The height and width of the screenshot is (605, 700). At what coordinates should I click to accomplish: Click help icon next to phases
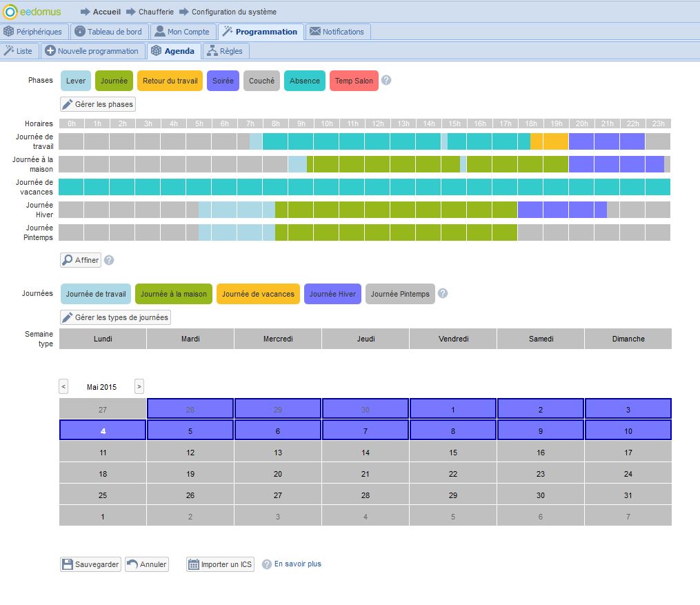pyautogui.click(x=386, y=81)
